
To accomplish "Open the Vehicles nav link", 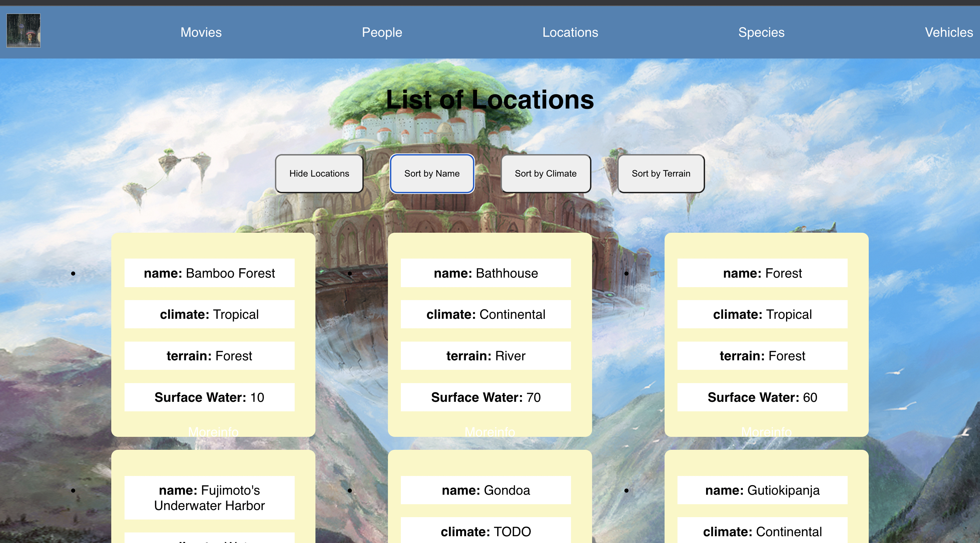I will [949, 32].
